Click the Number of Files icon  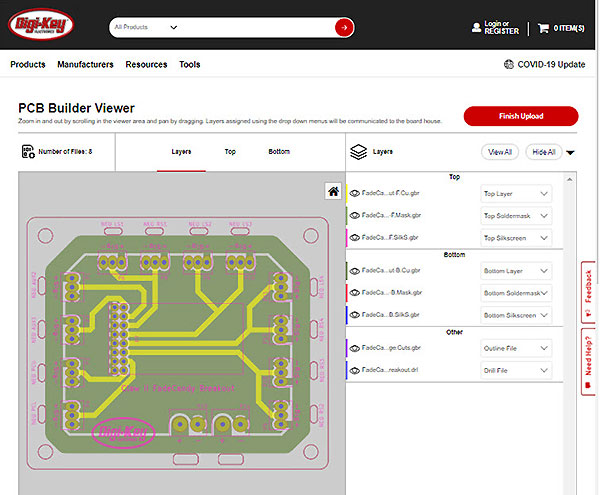[27, 152]
